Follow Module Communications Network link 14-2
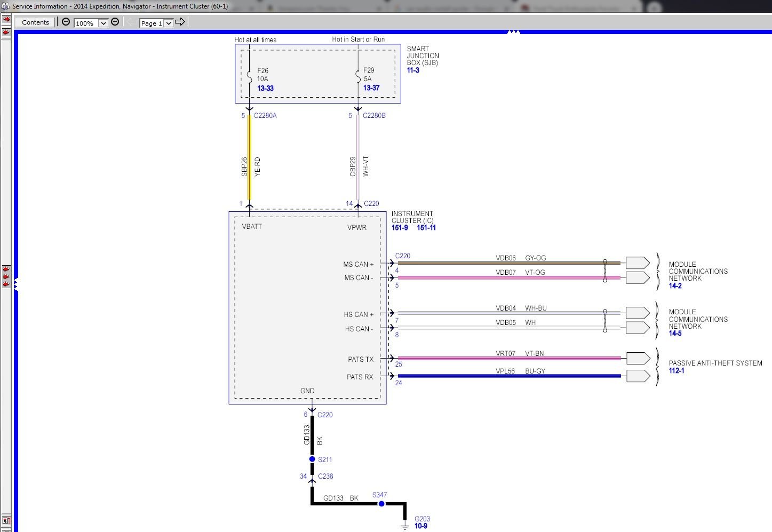Viewport: 772px width, 532px height. (675, 286)
